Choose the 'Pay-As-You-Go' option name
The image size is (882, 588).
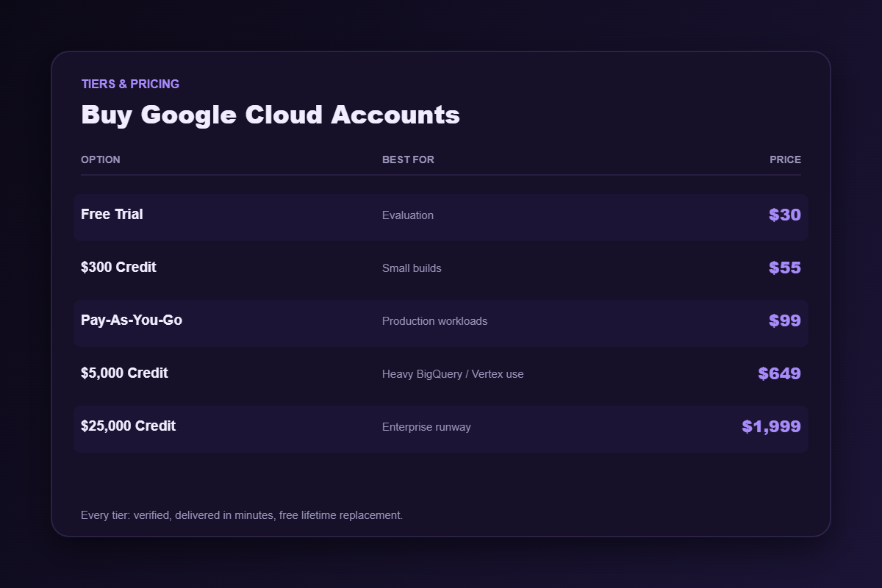coord(132,320)
